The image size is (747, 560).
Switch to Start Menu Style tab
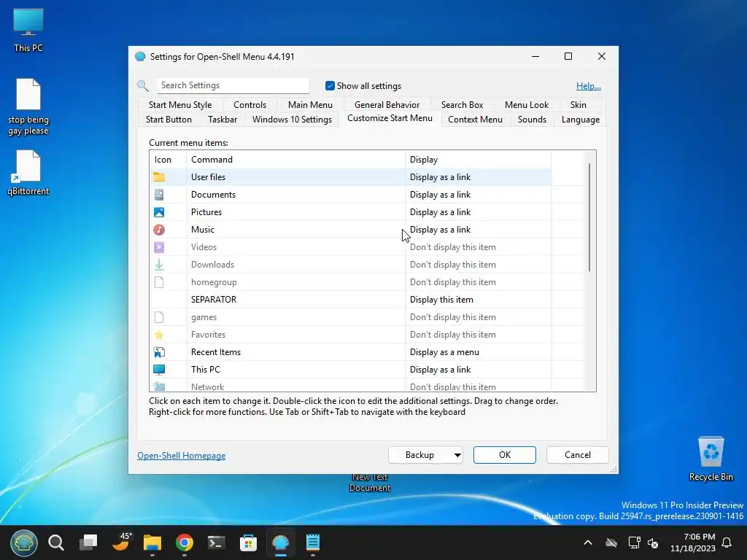(180, 105)
